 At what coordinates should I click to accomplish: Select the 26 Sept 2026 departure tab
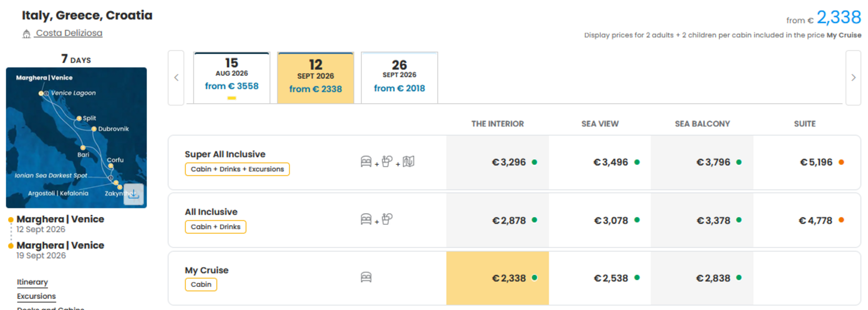400,78
